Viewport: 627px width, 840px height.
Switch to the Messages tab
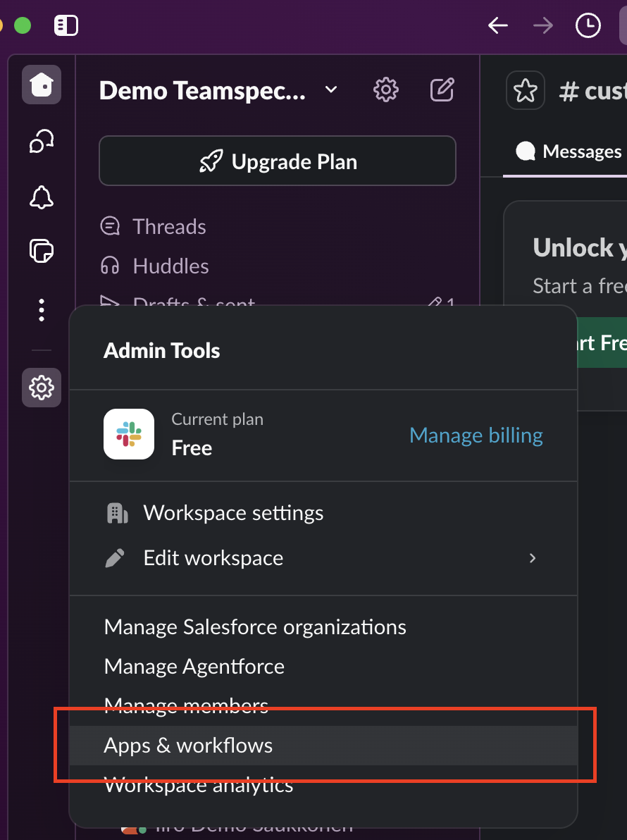(x=568, y=151)
